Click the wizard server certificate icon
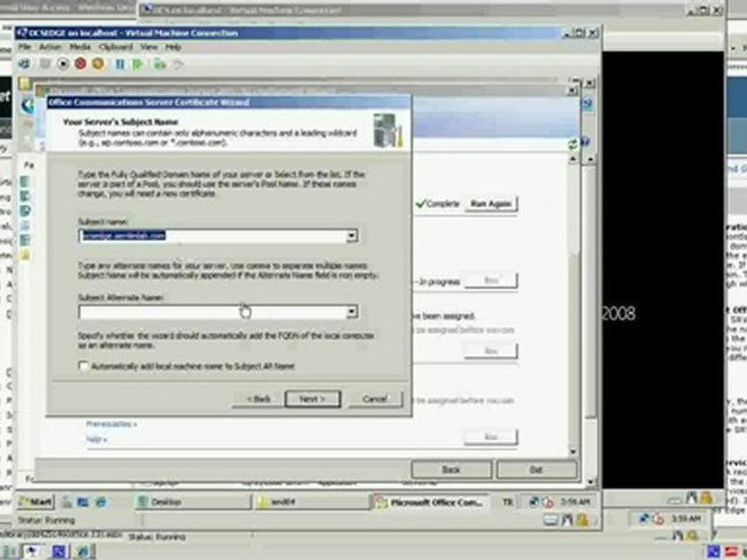The height and width of the screenshot is (560, 747). [x=388, y=130]
